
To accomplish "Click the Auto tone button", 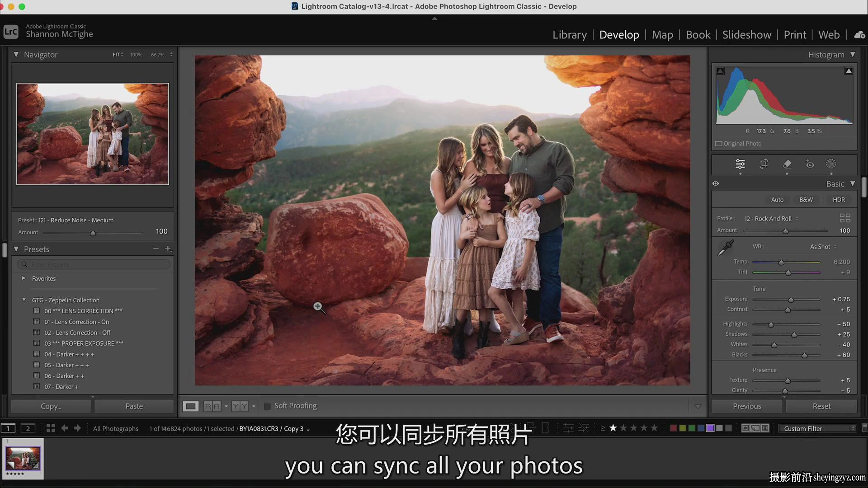I will click(777, 200).
